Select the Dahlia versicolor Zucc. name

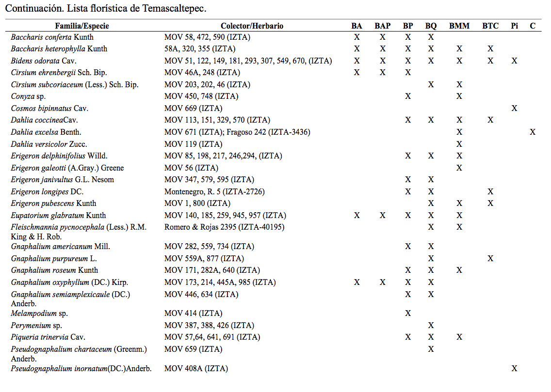[49, 144]
